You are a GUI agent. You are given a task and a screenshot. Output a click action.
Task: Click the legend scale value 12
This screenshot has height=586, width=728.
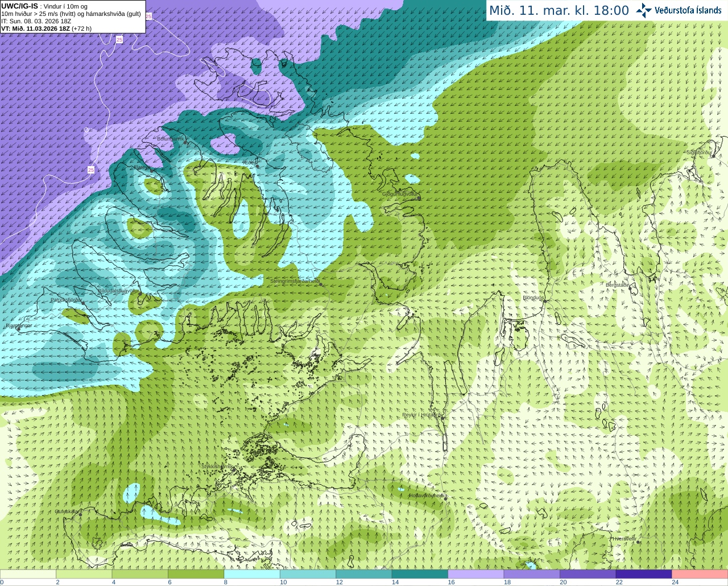[339, 582]
